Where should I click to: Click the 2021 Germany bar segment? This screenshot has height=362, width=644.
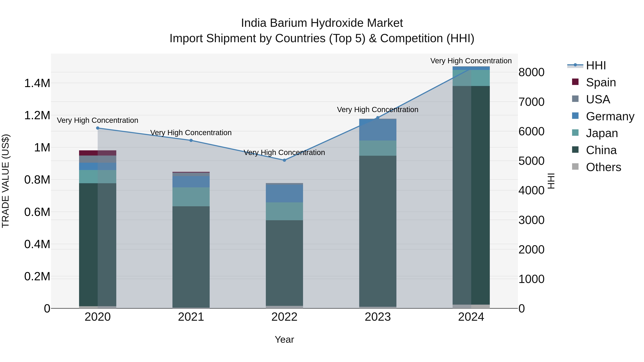click(x=191, y=182)
